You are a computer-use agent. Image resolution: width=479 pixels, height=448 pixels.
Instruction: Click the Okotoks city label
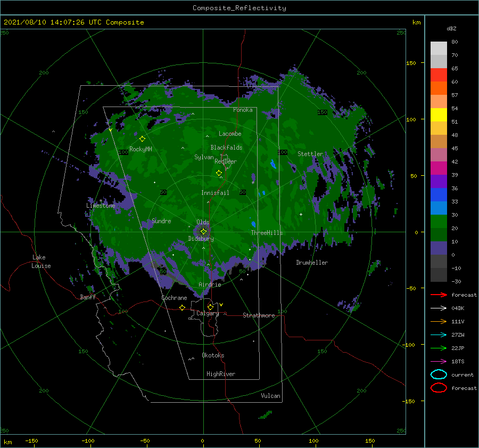tap(213, 355)
